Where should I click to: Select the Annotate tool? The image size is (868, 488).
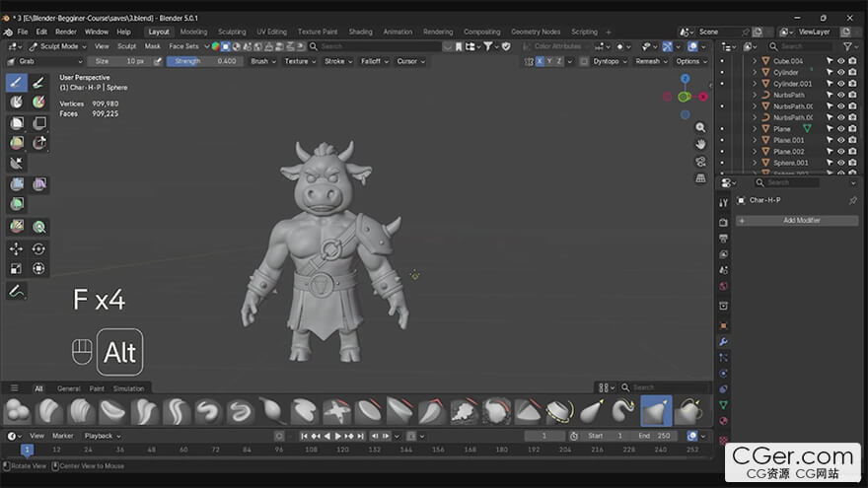tap(16, 291)
